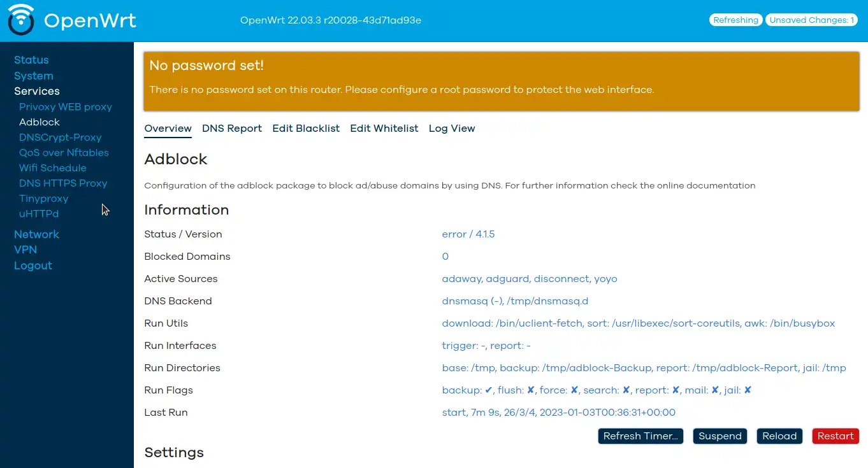
Task: Open the Edit Blacklist tab
Action: [306, 128]
